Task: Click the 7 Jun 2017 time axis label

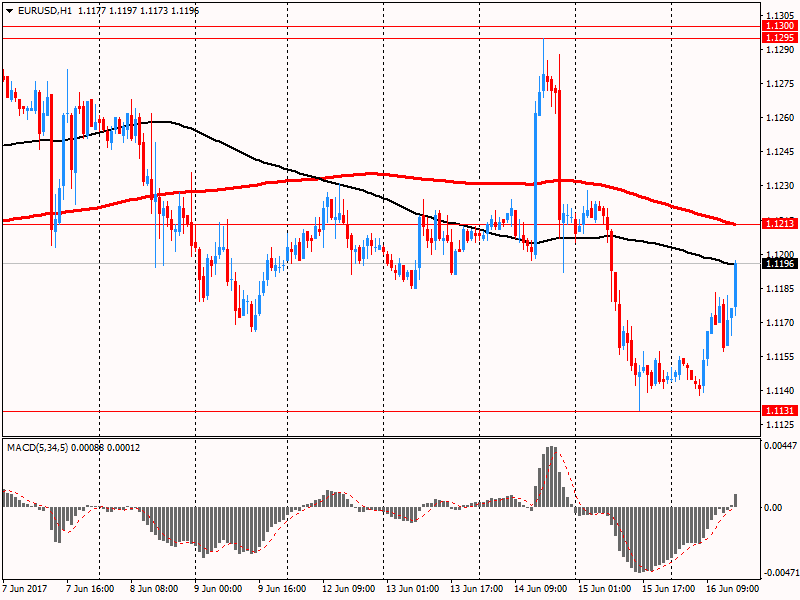Action: (x=24, y=589)
